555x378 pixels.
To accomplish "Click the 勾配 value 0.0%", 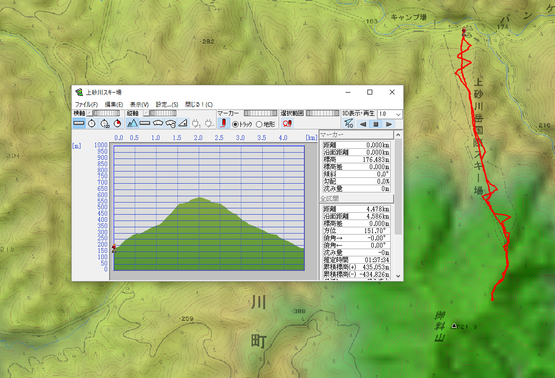I will click(x=383, y=181).
